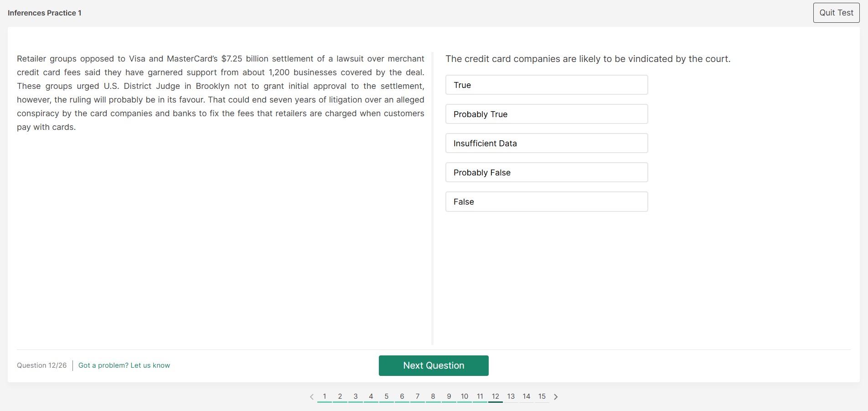Click the passage paragraph about Visa and MasterCard
Viewport: 868px width, 411px height.
point(221,93)
